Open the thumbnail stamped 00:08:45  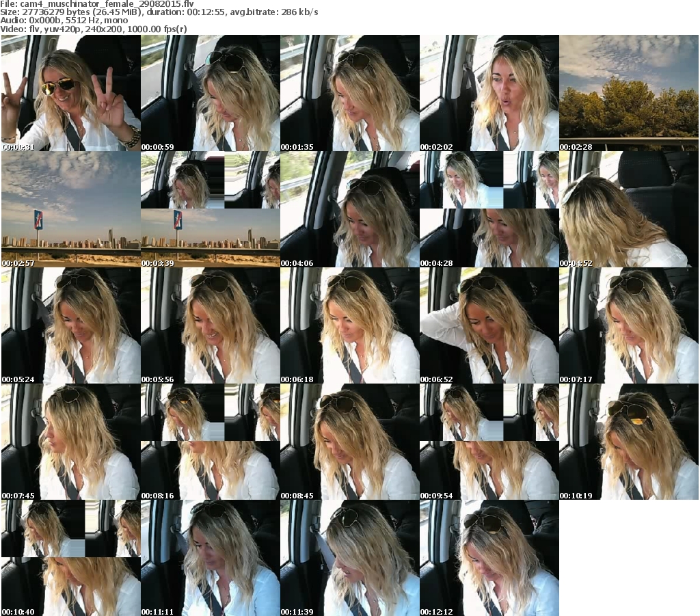[350, 442]
